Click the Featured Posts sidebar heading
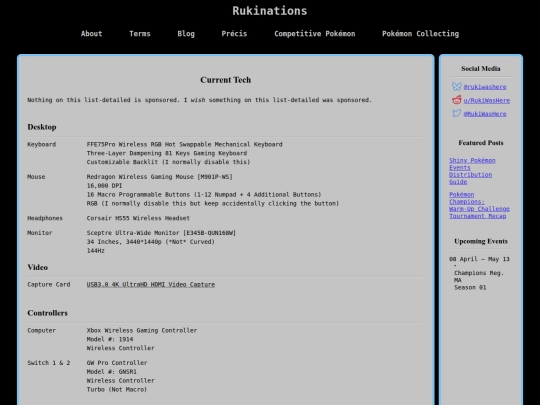This screenshot has height=405, width=540. pyautogui.click(x=480, y=143)
